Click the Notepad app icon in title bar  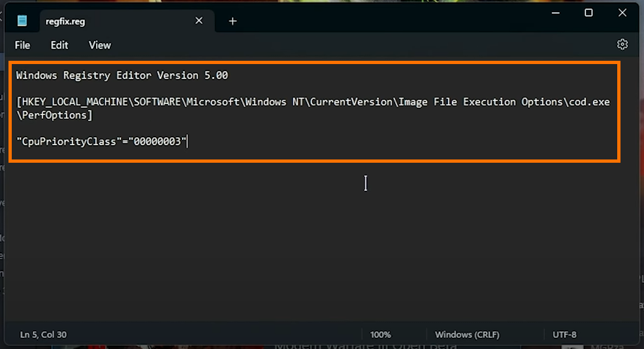click(x=22, y=20)
